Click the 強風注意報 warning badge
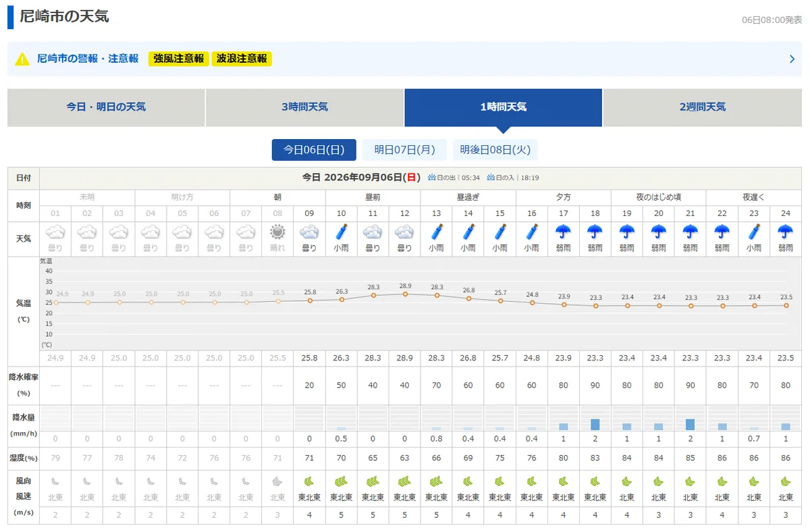The height and width of the screenshot is (532, 810). click(x=179, y=59)
